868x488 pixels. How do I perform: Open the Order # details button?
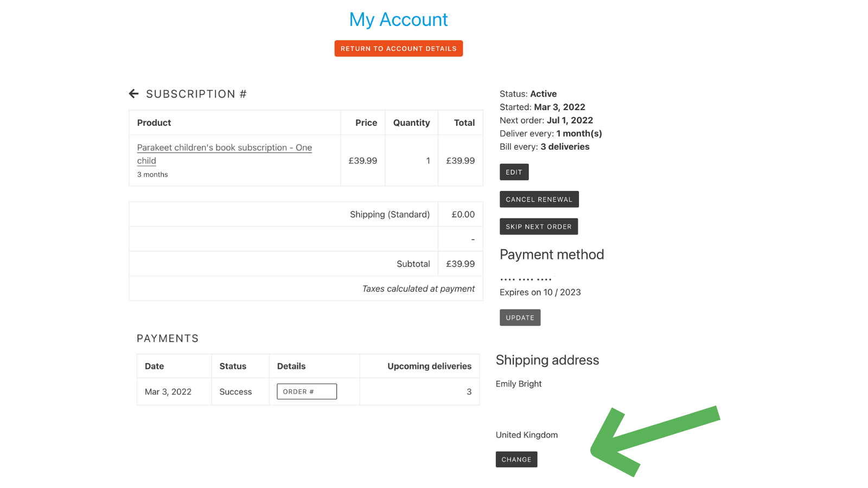point(307,391)
